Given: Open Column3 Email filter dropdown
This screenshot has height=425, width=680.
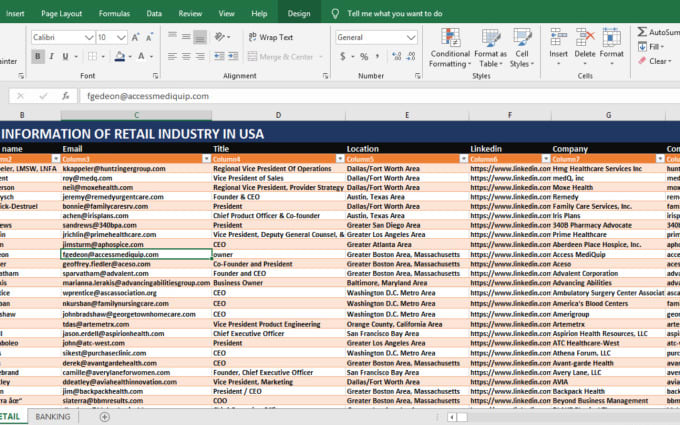Looking at the screenshot, I should [x=207, y=159].
